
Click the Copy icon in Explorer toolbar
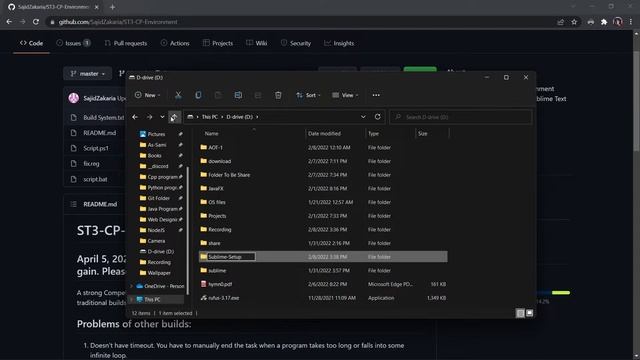[198, 95]
